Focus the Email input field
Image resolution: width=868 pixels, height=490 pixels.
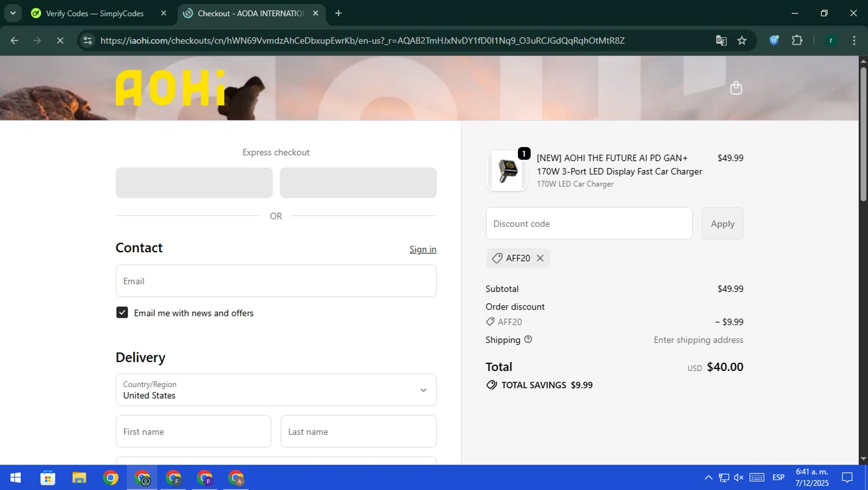coord(276,281)
